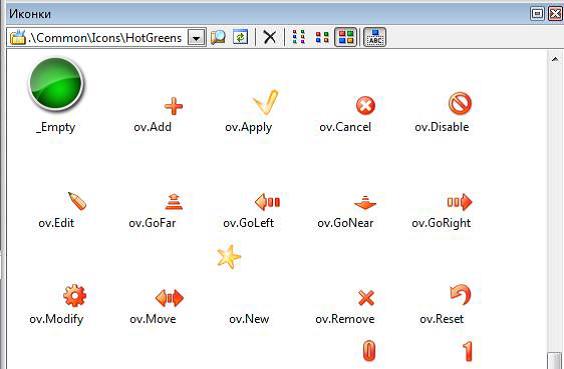Select the ov.Cancel red circle icon
This screenshot has width=564, height=369.
(365, 105)
